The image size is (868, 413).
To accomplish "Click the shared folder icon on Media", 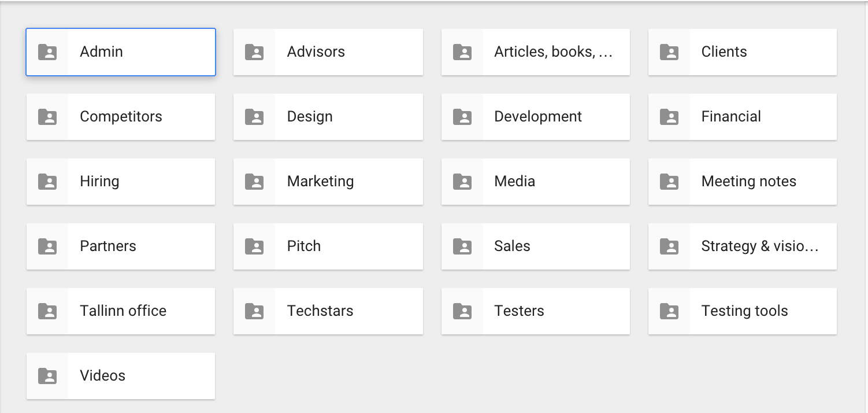I will click(x=462, y=182).
